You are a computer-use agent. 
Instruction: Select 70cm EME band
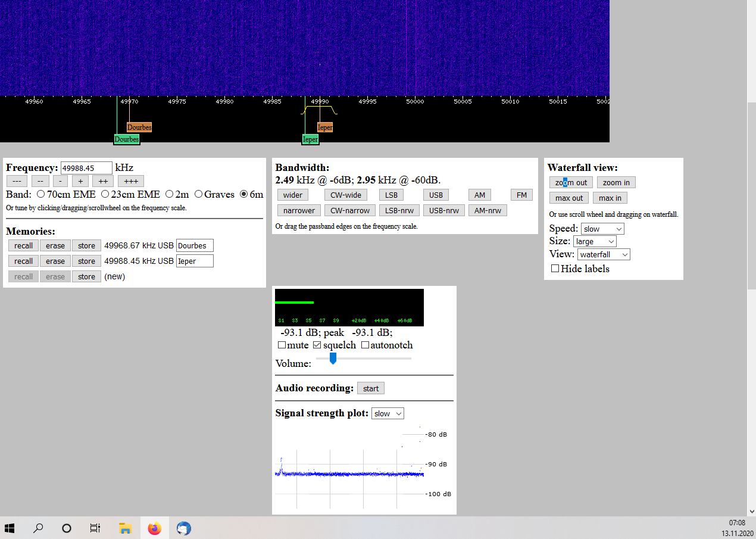coord(41,194)
